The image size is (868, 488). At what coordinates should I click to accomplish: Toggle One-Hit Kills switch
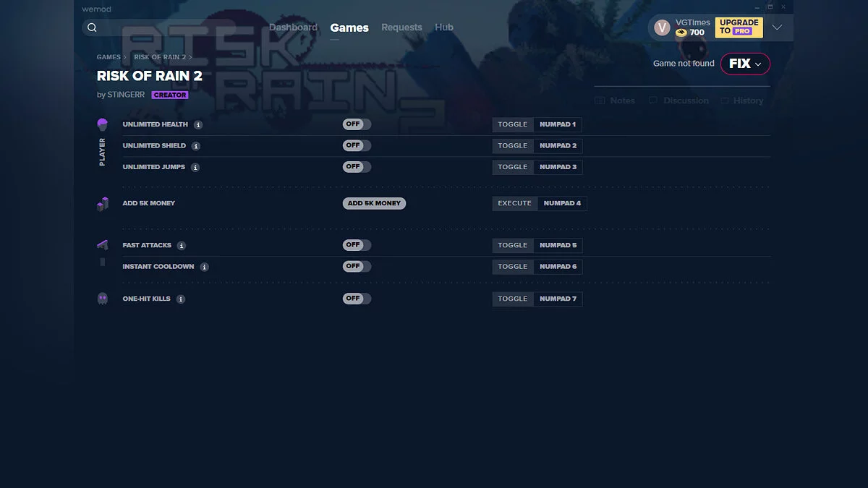357,299
